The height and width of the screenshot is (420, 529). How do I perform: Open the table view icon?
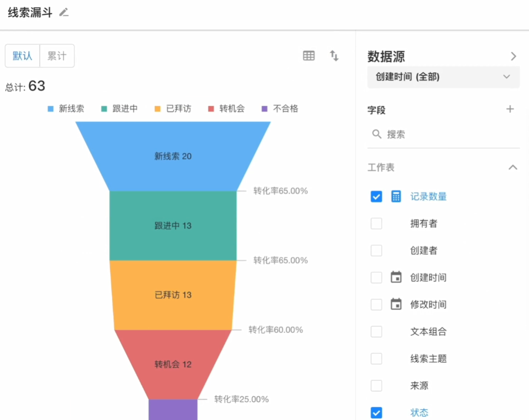(x=309, y=56)
